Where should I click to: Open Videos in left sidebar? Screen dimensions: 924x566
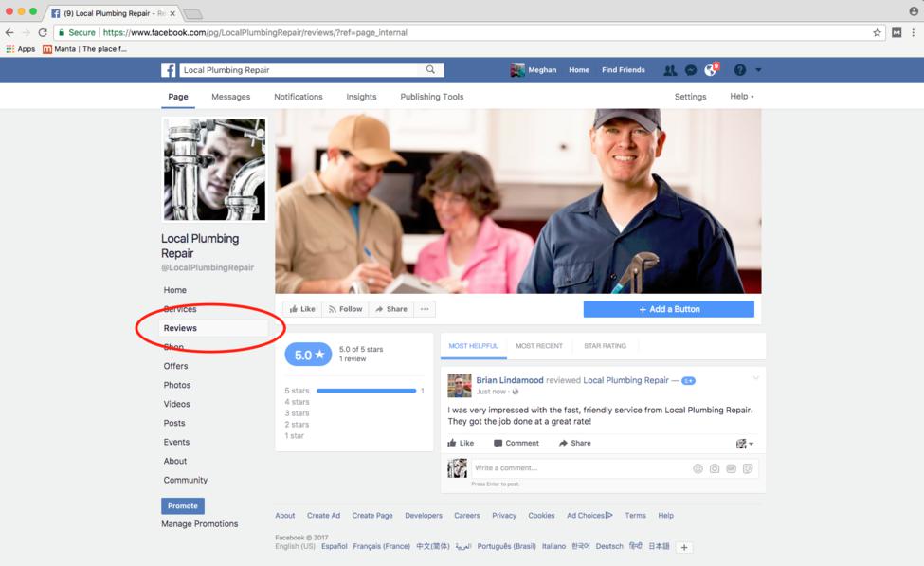(x=177, y=404)
